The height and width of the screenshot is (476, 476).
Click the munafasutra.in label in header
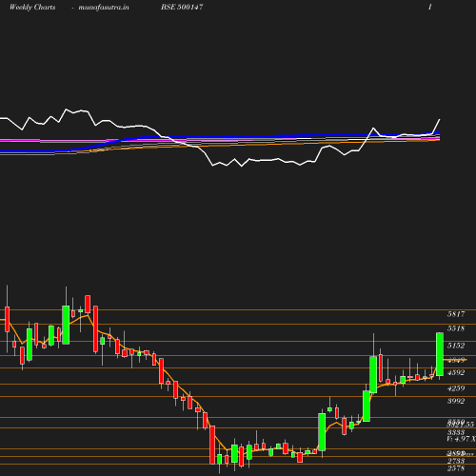(x=104, y=7)
